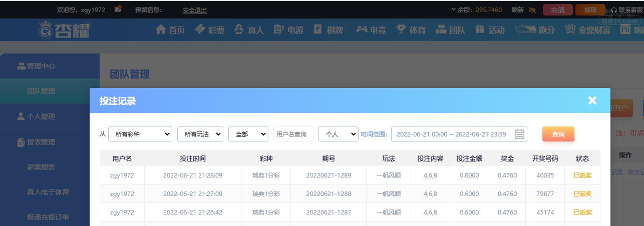Image resolution: width=644 pixels, height=226 pixels.
Task: Close the 投注记录 dialog with the X
Action: [592, 100]
